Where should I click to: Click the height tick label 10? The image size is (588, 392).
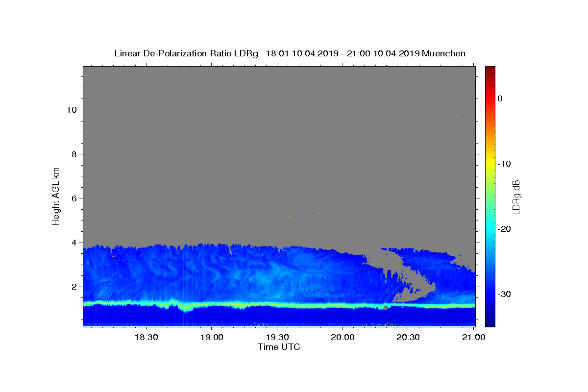(x=73, y=110)
